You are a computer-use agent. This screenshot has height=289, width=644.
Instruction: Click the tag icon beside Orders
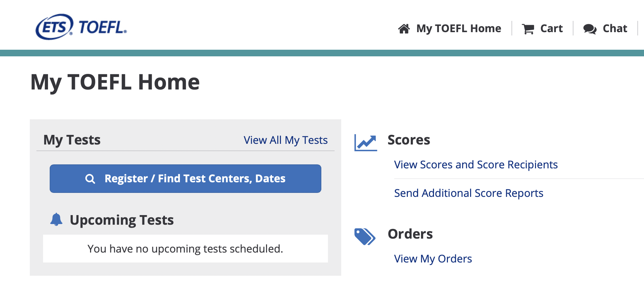click(x=365, y=237)
